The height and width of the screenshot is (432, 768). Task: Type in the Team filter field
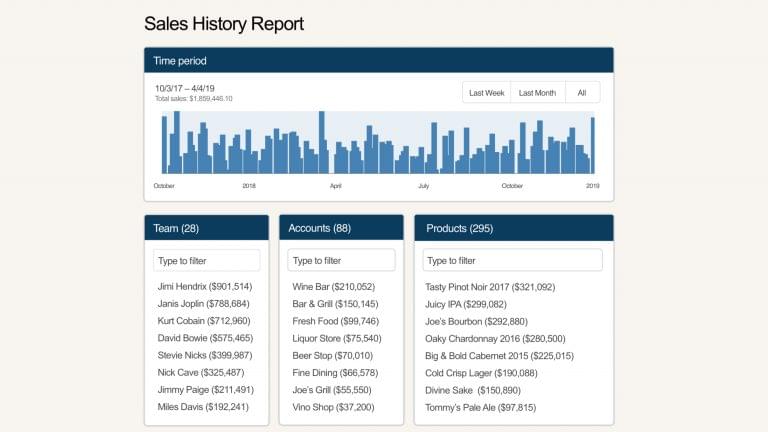click(x=206, y=261)
